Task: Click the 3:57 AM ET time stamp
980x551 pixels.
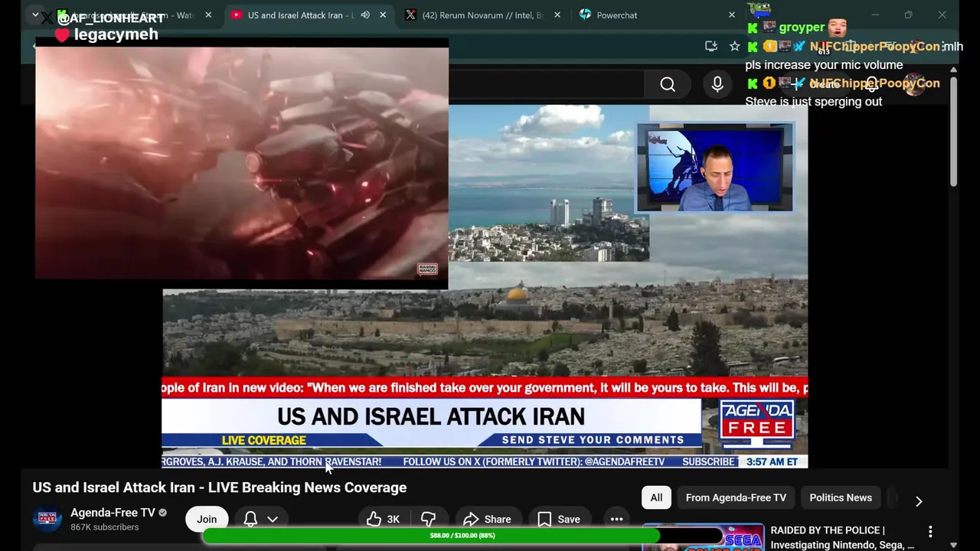Action: (772, 461)
